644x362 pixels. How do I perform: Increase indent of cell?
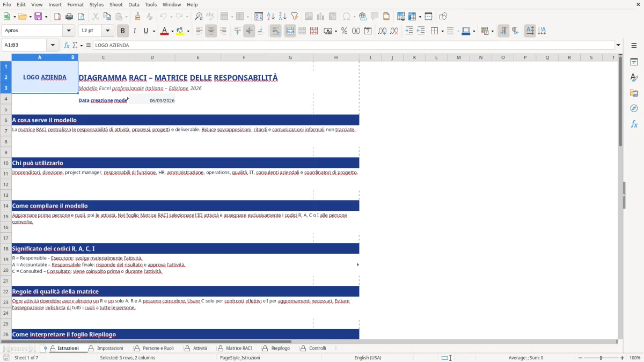[409, 31]
